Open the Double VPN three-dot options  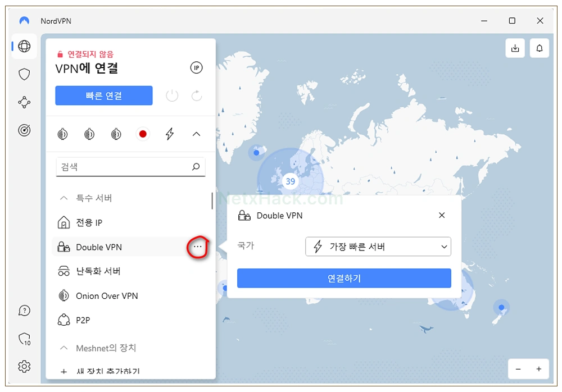[x=197, y=247]
